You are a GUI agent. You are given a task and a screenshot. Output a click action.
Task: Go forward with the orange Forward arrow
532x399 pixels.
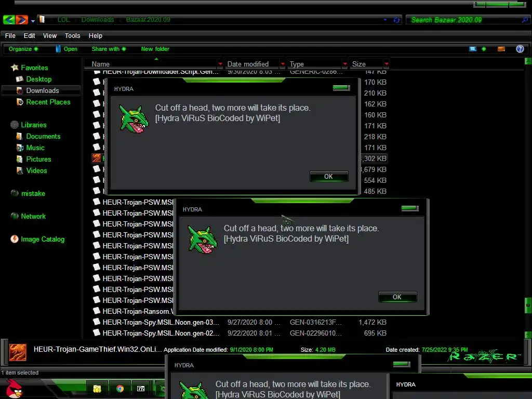[22, 20]
